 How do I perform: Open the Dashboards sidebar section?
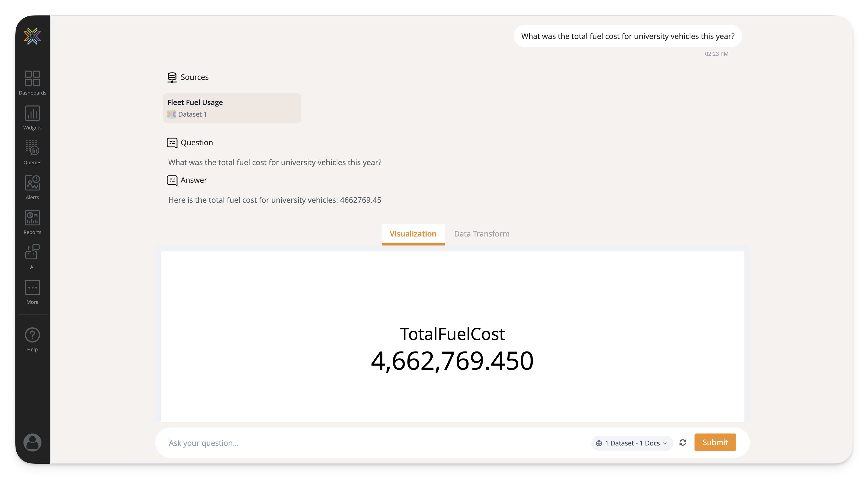coord(32,83)
